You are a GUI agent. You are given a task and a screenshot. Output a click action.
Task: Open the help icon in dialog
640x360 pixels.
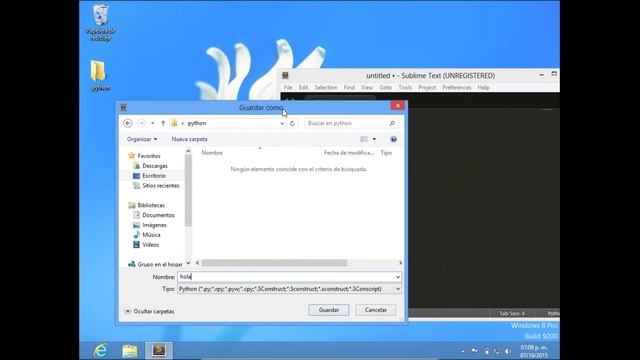pyautogui.click(x=393, y=139)
